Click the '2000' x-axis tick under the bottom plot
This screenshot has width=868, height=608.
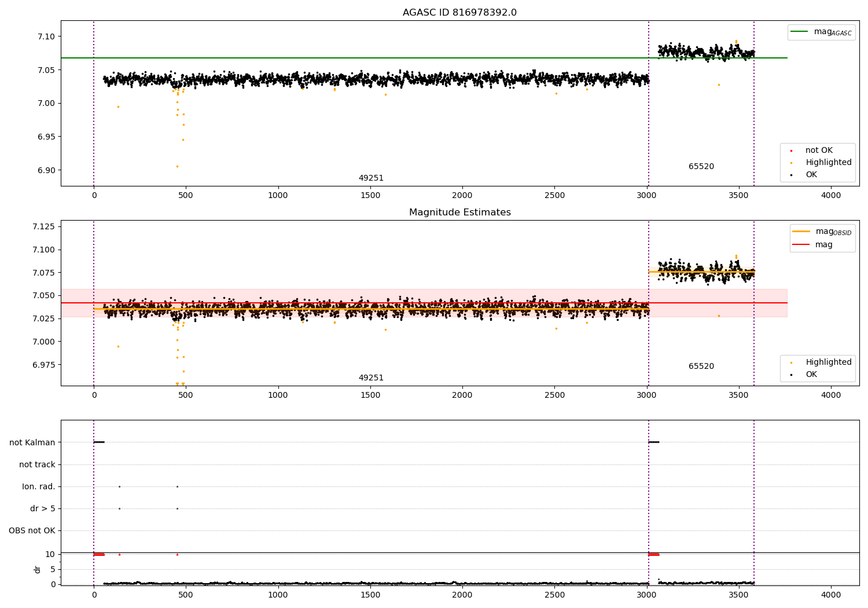pyautogui.click(x=462, y=595)
